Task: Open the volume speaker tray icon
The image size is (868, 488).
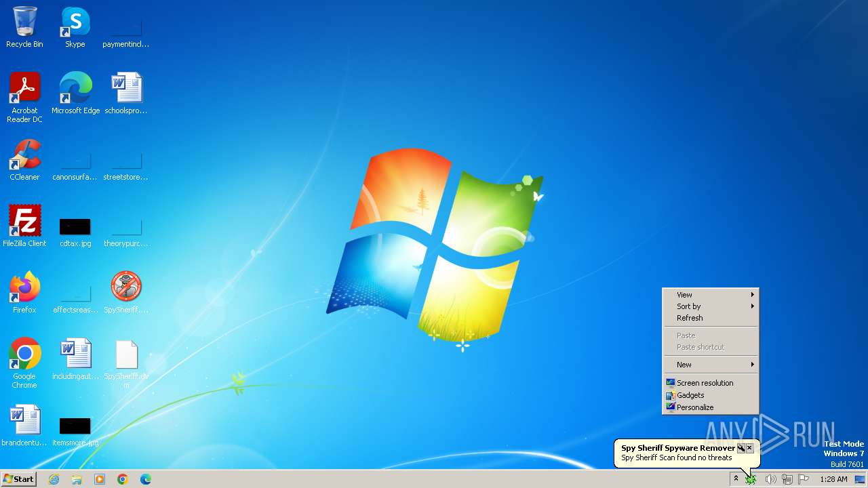Action: pyautogui.click(x=770, y=479)
